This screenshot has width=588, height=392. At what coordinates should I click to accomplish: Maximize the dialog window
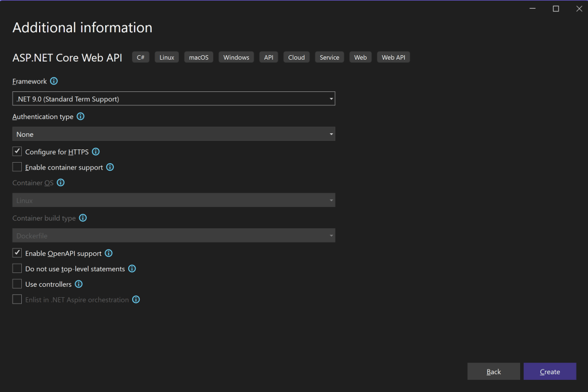pos(556,9)
